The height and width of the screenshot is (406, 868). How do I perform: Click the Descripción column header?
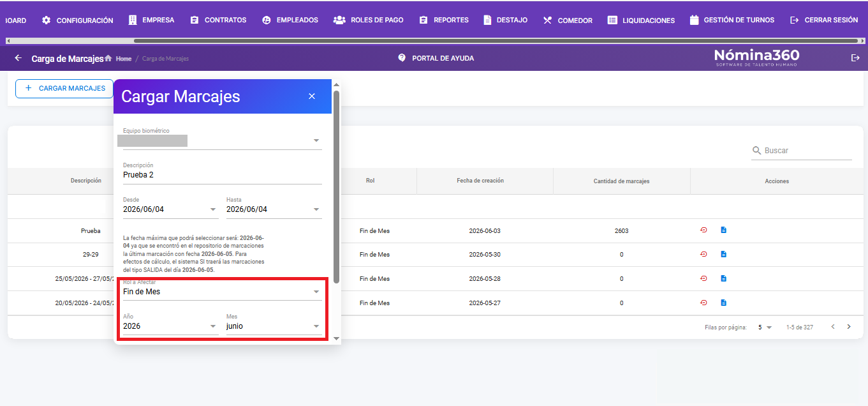point(86,181)
